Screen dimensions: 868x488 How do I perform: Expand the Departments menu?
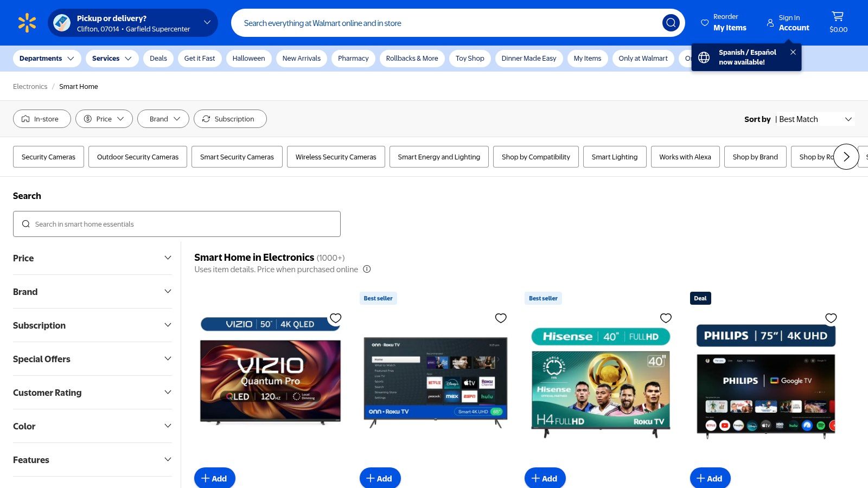[x=47, y=59]
